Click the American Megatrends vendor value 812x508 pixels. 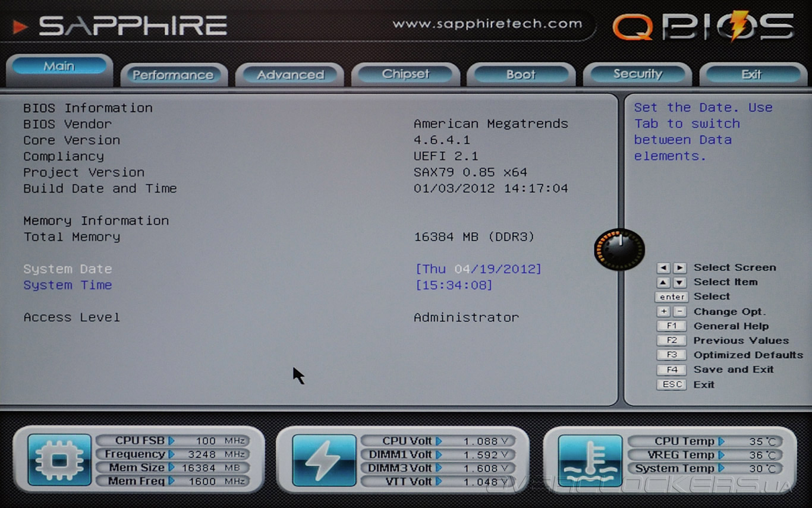click(491, 124)
